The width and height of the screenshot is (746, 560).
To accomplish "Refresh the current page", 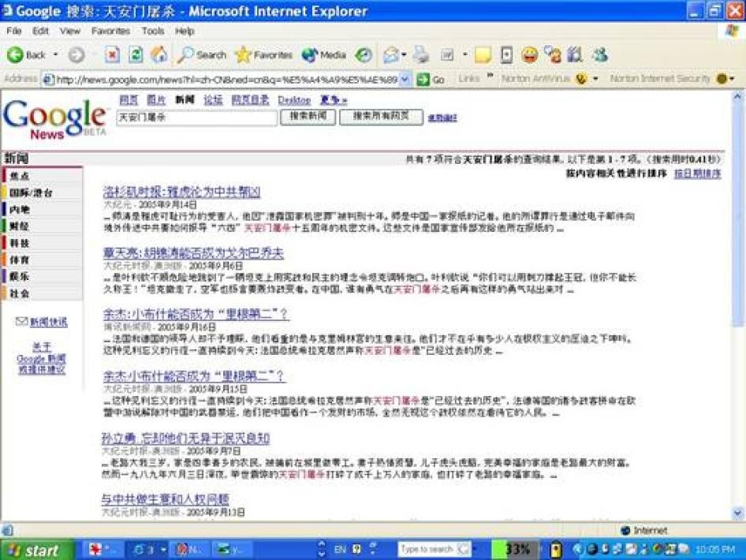I will (136, 55).
